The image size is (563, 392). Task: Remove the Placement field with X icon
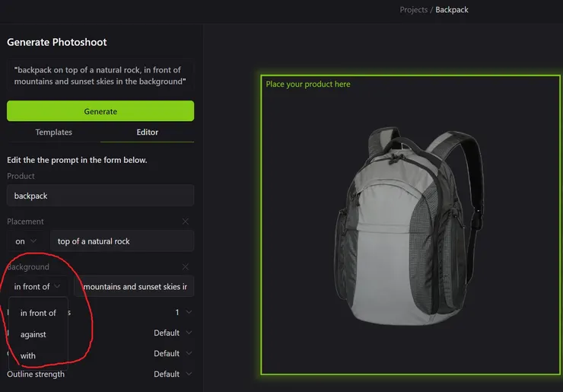point(186,221)
